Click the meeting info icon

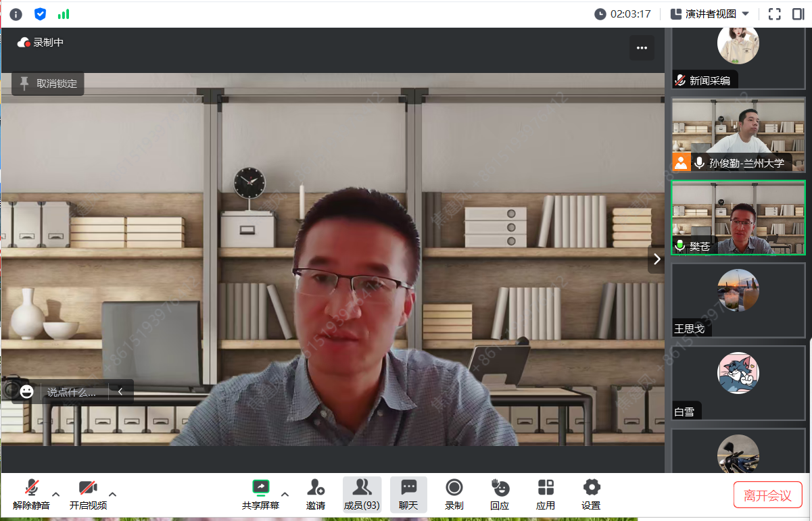click(x=16, y=14)
